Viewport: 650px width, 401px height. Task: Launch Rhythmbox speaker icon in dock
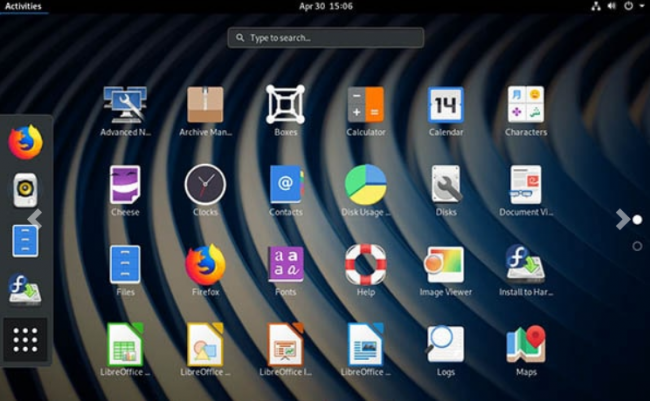(25, 190)
